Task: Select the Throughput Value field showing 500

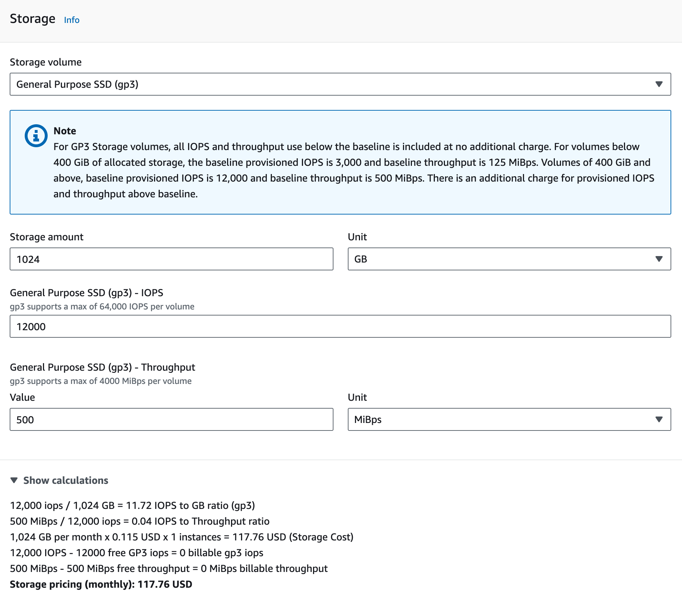Action: point(171,419)
